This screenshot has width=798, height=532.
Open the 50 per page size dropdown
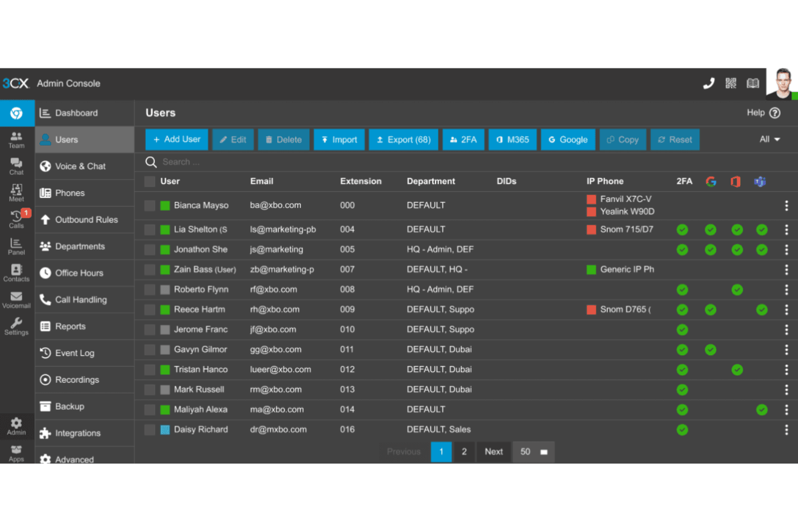coord(533,452)
